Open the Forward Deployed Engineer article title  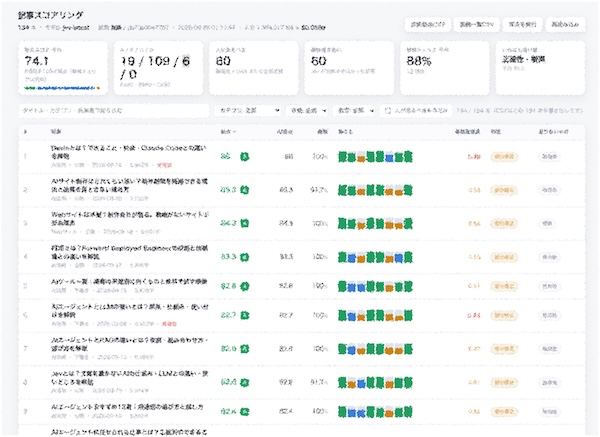[x=129, y=252]
